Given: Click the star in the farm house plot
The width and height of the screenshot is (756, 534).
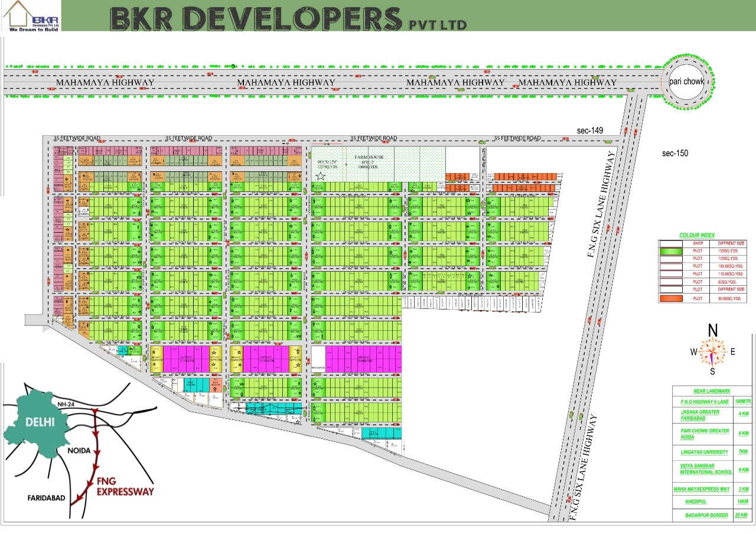Looking at the screenshot, I should [x=321, y=176].
